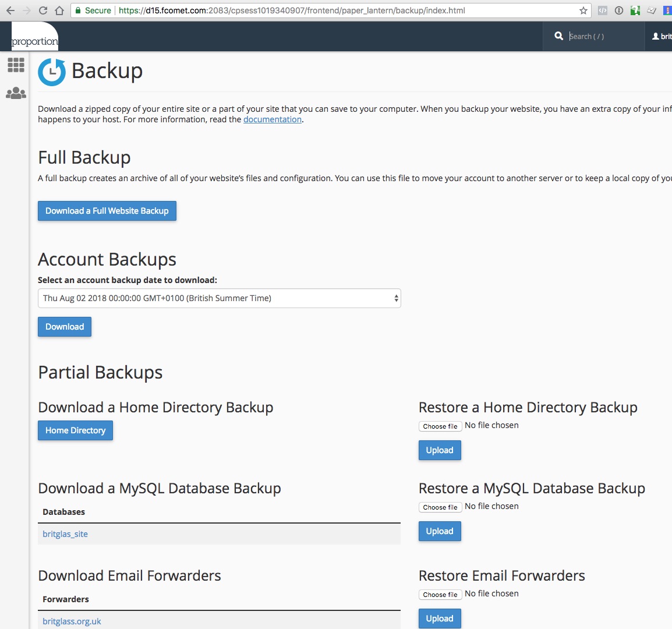Open User Manager from the sidebar
The height and width of the screenshot is (629, 672).
(16, 93)
